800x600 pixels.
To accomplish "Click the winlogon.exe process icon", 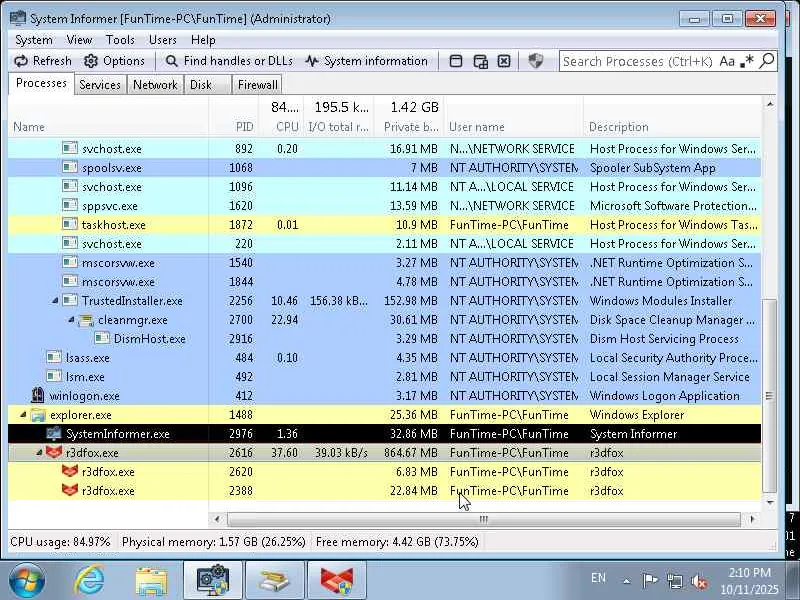I will click(38, 395).
